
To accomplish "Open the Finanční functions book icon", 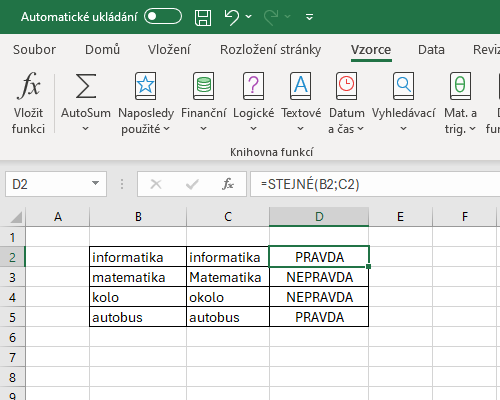I will click(x=204, y=86).
